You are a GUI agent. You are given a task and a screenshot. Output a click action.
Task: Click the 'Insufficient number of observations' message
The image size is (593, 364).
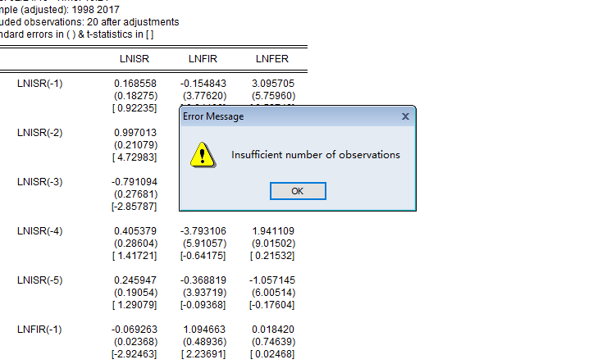[316, 155]
